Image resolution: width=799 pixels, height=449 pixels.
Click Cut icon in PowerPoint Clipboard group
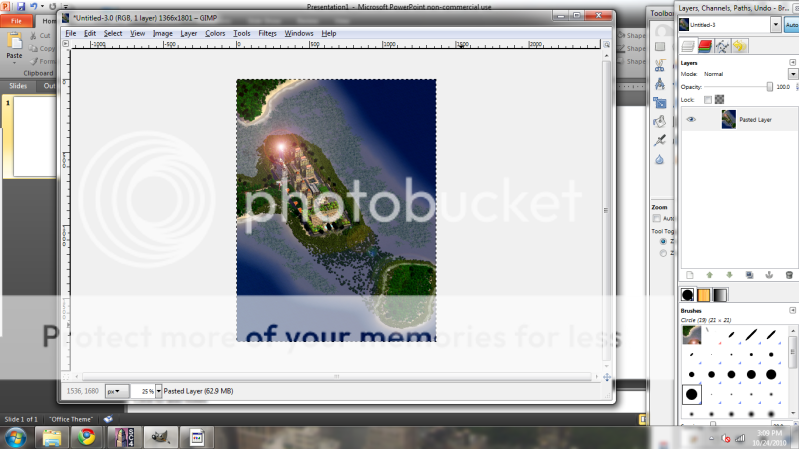pyautogui.click(x=34, y=36)
